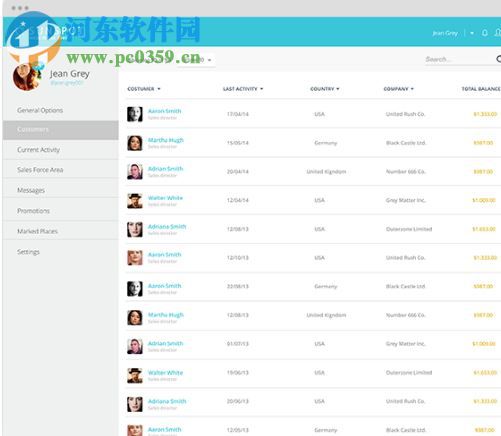The width and height of the screenshot is (501, 436).
Task: Select Outerzone Limited in the 19/06/13 row
Action: pos(409,372)
